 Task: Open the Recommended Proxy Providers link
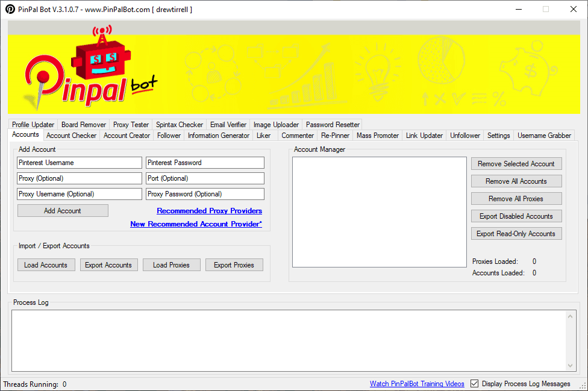point(209,211)
